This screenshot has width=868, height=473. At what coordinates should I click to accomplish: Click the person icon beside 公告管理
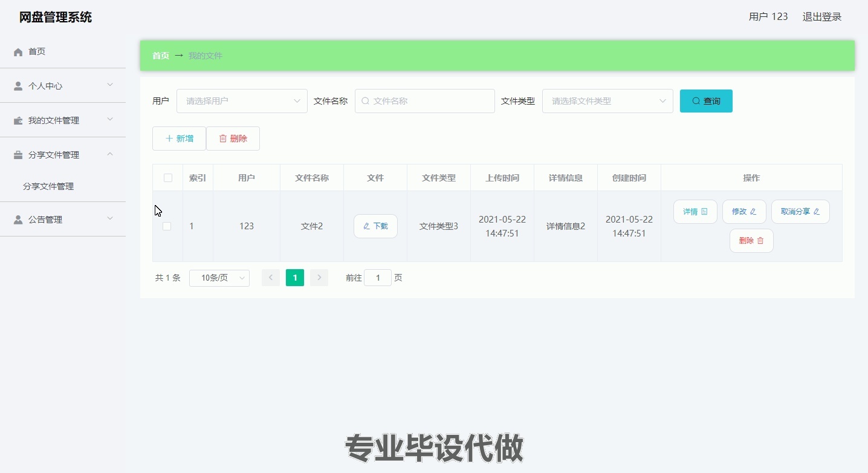[18, 220]
